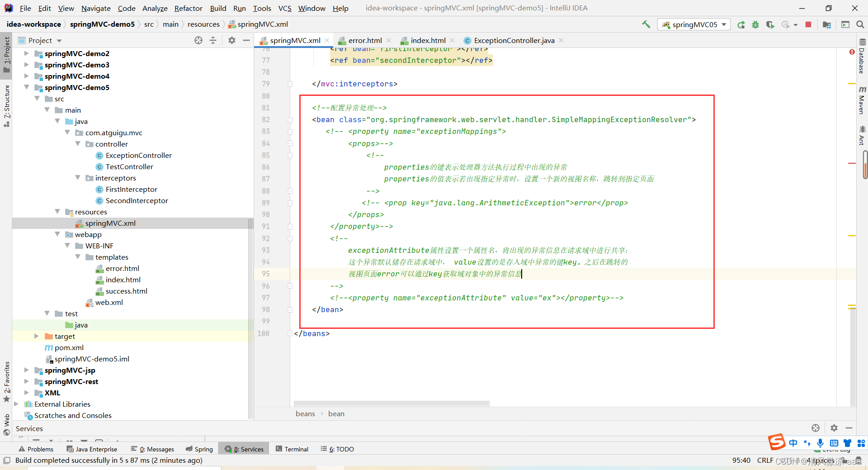Click the profiler run icon

786,24
